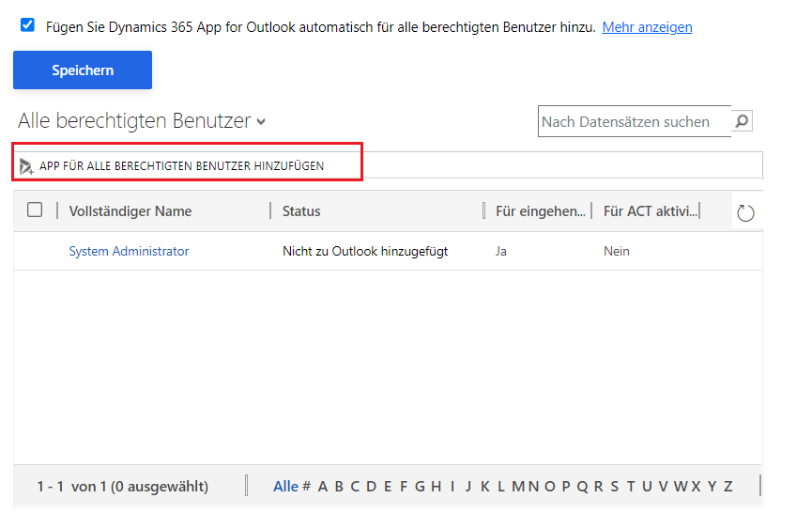Expand the 'Alle berechtigten Benutzer' view dropdown
812x529 pixels.
click(x=261, y=122)
